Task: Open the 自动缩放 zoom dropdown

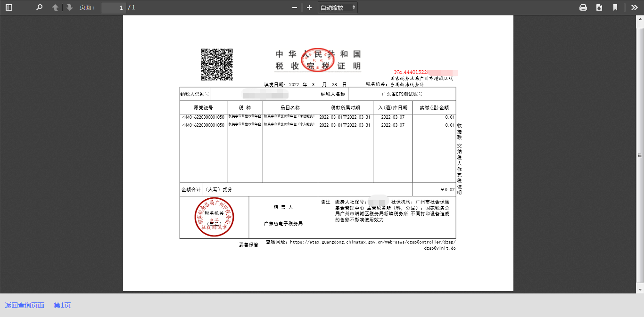Action: pyautogui.click(x=338, y=8)
